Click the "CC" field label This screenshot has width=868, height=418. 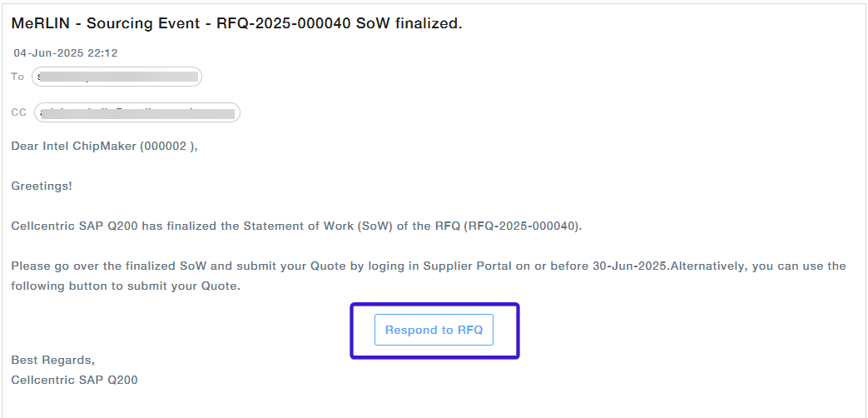point(18,112)
